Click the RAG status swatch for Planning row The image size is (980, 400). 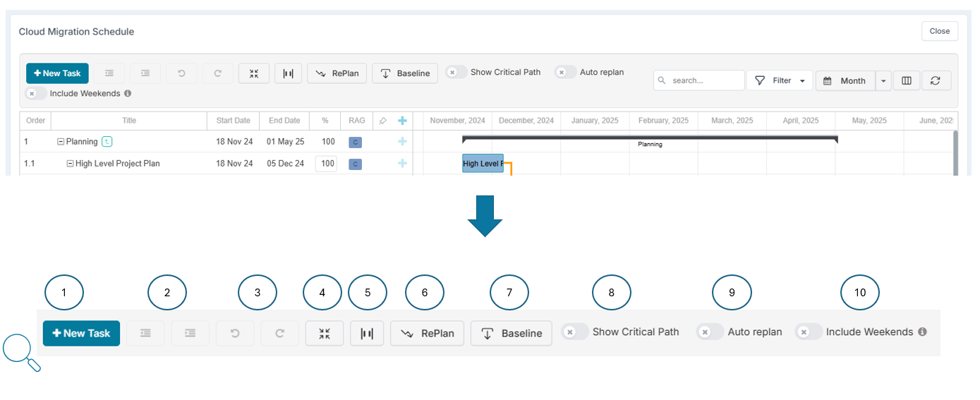click(x=356, y=142)
